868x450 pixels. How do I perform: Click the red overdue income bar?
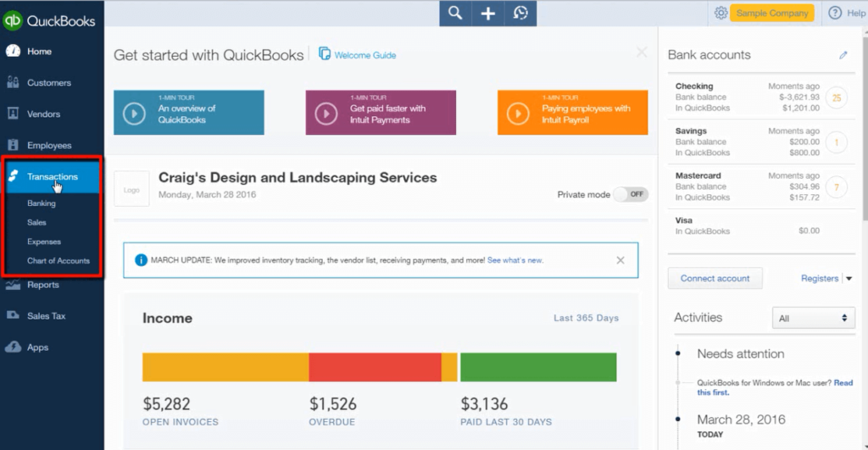coord(375,367)
